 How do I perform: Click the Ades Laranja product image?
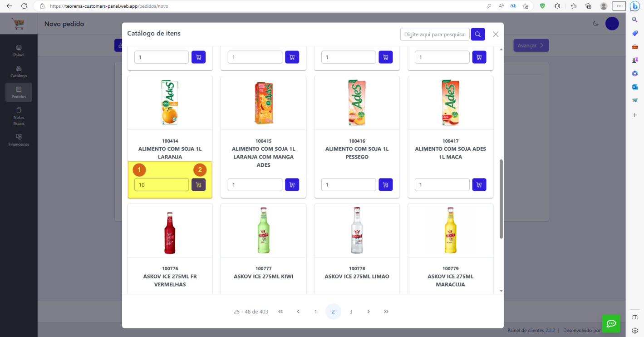(x=170, y=103)
